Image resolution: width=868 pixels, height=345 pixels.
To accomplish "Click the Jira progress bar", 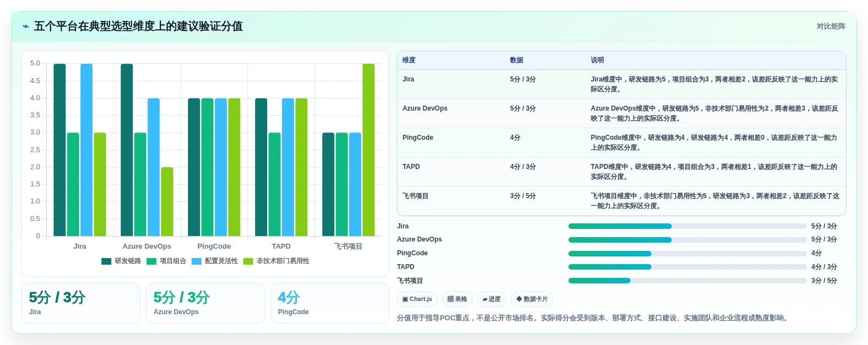I will coord(687,226).
